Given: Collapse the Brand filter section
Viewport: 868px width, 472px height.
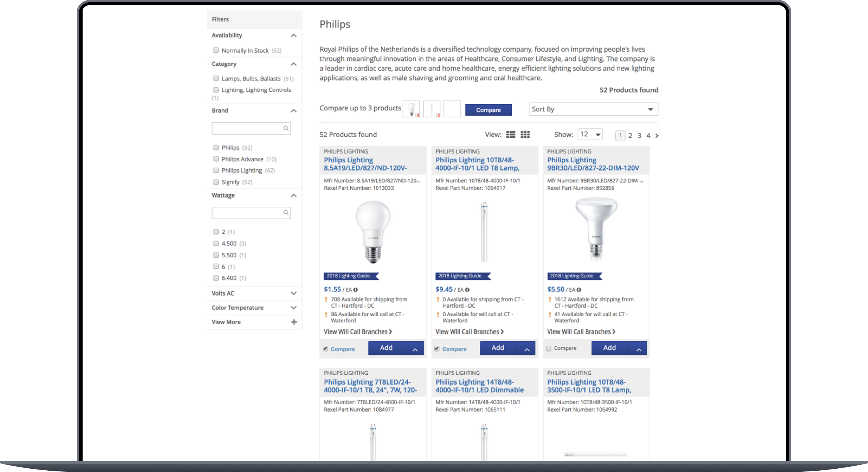Looking at the screenshot, I should 294,110.
